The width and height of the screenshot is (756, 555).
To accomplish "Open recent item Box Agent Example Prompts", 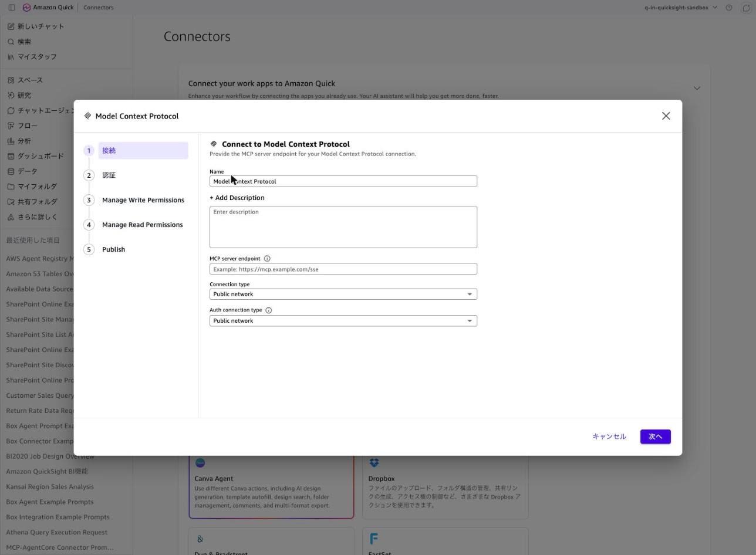I will click(x=50, y=502).
